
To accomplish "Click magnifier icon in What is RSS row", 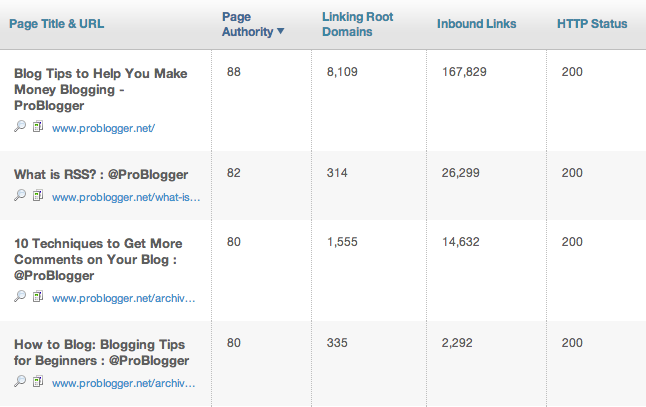I will (20, 195).
